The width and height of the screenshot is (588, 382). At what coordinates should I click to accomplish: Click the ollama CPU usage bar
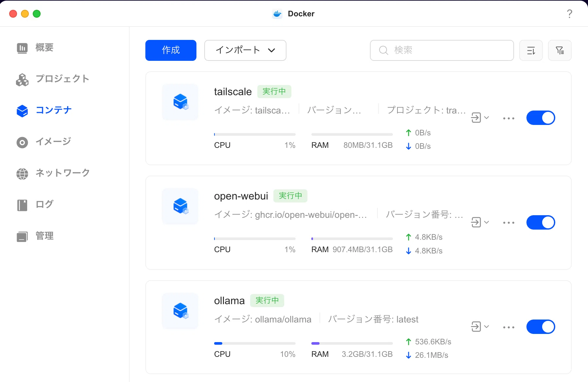[x=255, y=343]
